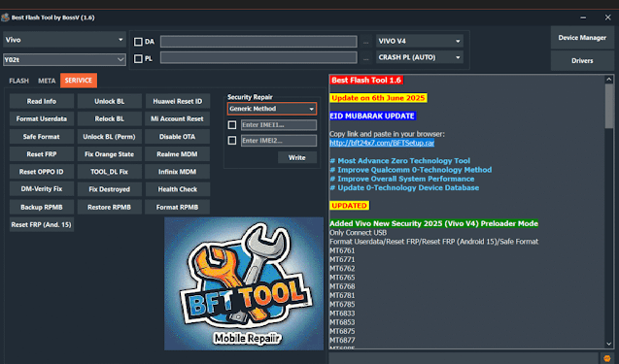
Task: Enable the DA checkbox
Action: (138, 42)
